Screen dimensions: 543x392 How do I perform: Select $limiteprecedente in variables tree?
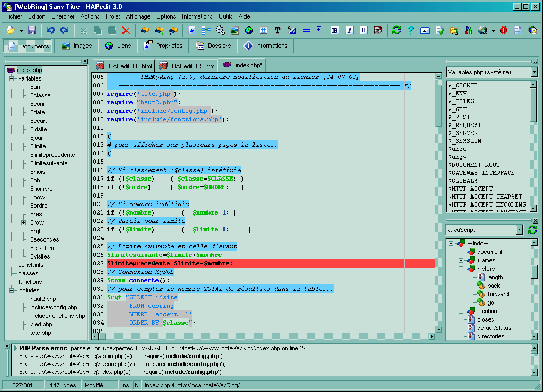52,155
